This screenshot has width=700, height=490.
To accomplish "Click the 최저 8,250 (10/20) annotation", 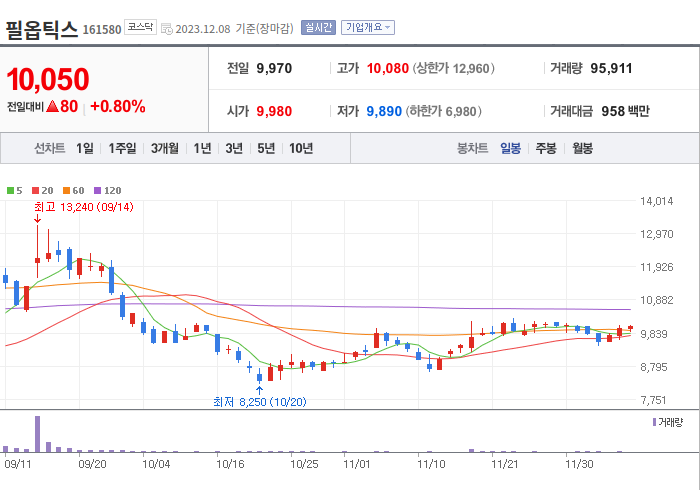I will tap(260, 402).
